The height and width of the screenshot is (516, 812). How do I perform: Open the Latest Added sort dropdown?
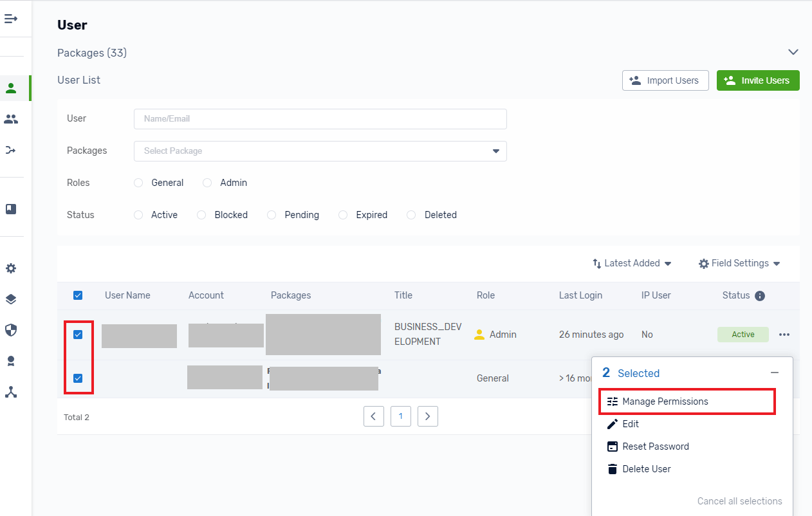pyautogui.click(x=632, y=263)
